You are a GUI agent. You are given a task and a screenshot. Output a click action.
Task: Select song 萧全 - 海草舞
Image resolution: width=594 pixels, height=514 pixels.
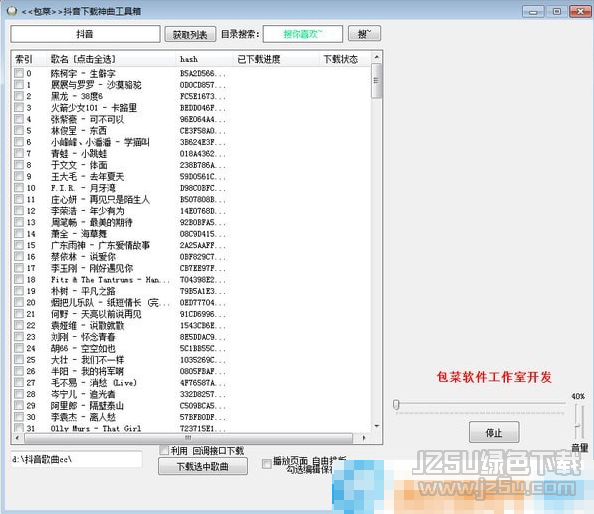click(x=79, y=234)
